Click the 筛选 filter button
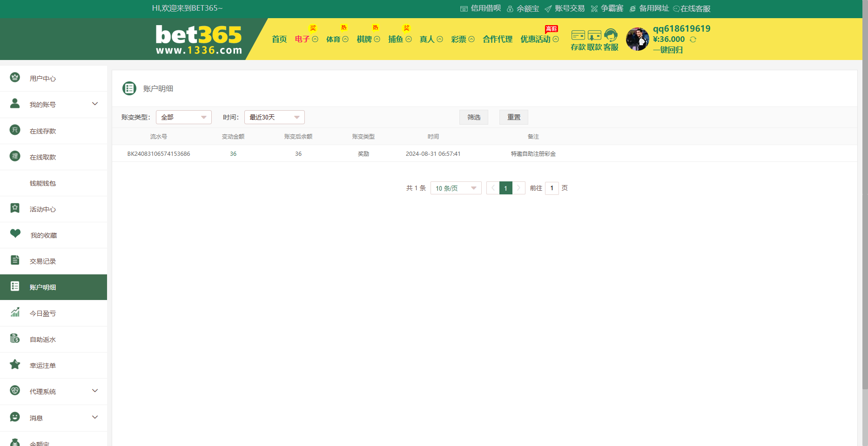 pos(473,117)
